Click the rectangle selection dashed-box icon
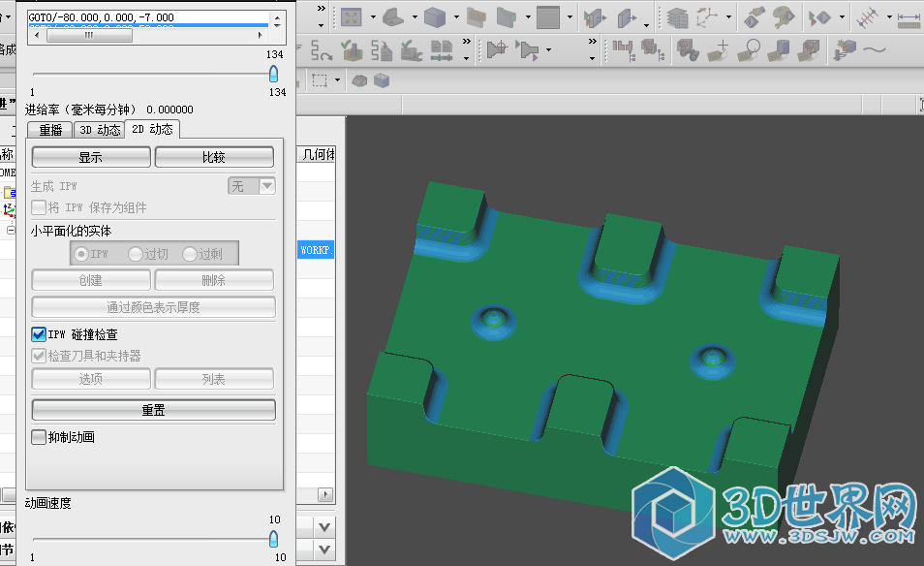Image resolution: width=924 pixels, height=566 pixels. (x=319, y=79)
